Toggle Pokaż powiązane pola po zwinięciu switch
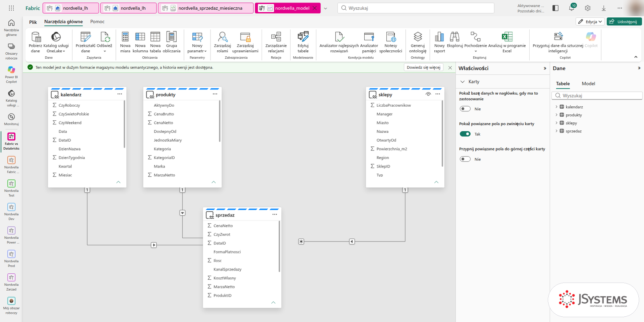Image resolution: width=644 pixels, height=322 pixels. coord(465,134)
